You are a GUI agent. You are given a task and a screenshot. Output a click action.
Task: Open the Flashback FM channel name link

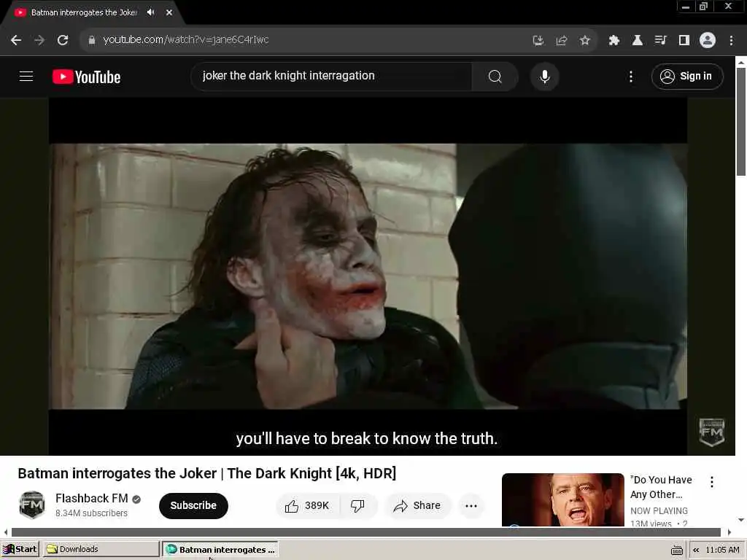coord(91,498)
